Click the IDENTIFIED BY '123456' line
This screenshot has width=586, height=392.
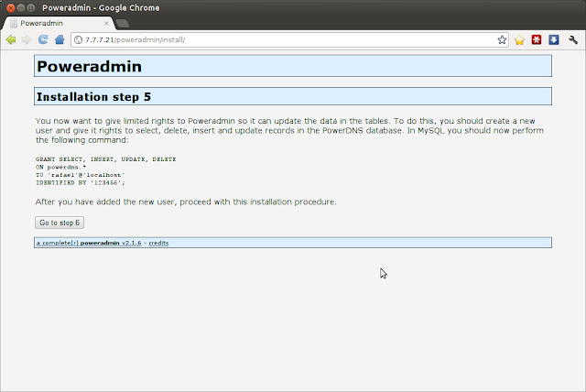[x=81, y=183]
